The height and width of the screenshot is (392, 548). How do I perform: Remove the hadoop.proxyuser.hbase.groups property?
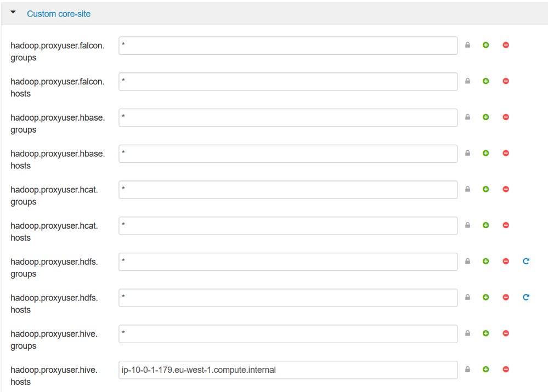(506, 117)
